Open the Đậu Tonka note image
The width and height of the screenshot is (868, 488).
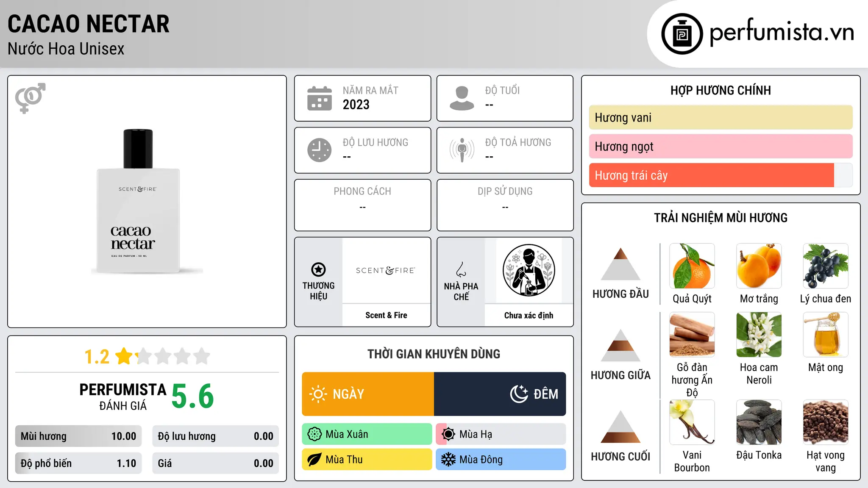coord(759,422)
